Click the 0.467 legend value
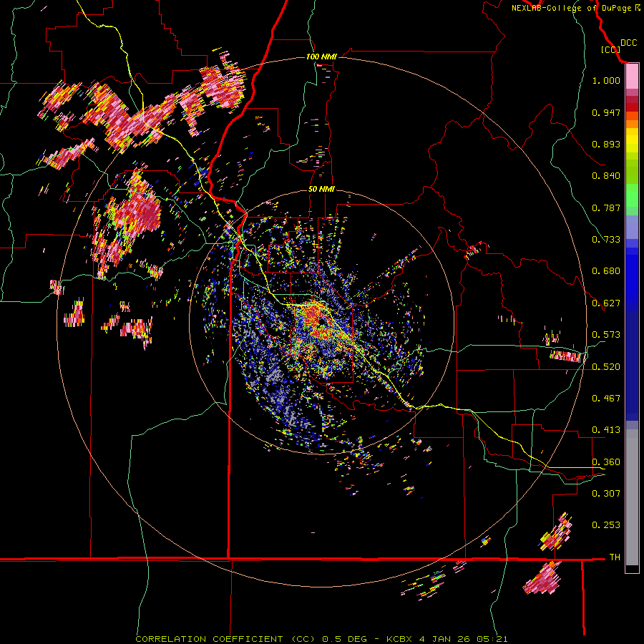 [x=606, y=399]
